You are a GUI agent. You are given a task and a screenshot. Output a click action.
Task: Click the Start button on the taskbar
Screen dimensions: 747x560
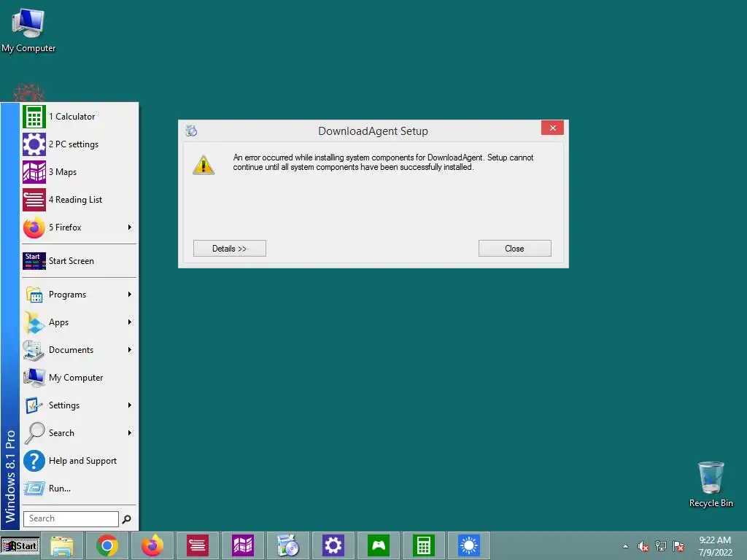coord(20,545)
